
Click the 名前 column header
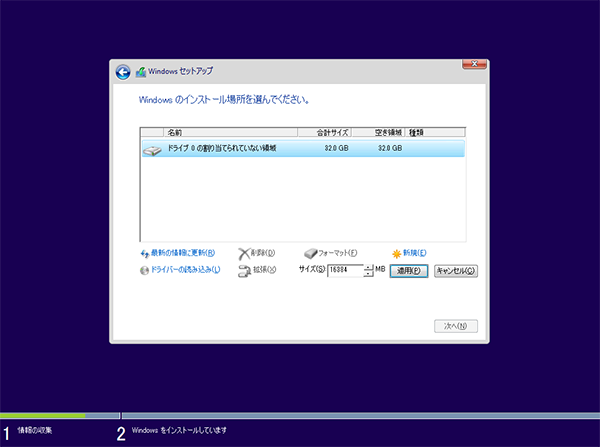(231, 132)
